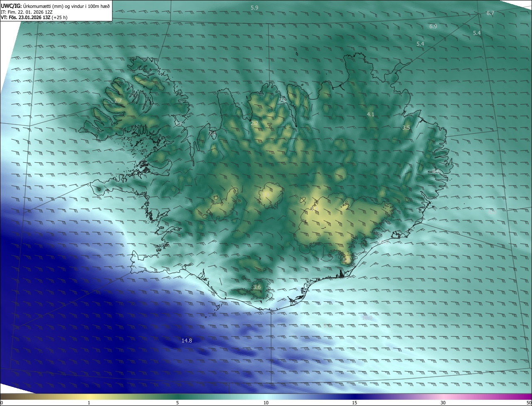Click the 14.8 precipitation value over the ocean

point(187,340)
